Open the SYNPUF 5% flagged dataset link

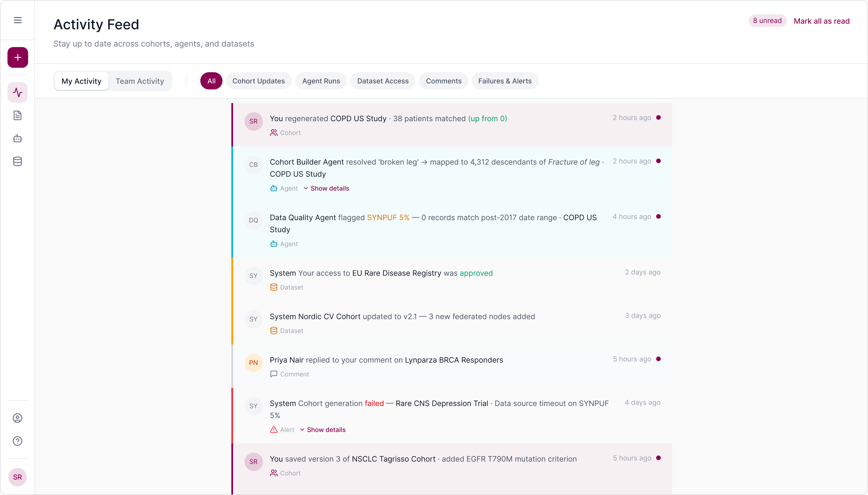tap(388, 218)
